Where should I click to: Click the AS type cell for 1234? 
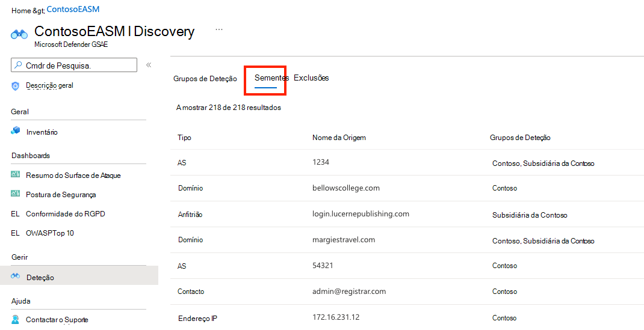[182, 163]
